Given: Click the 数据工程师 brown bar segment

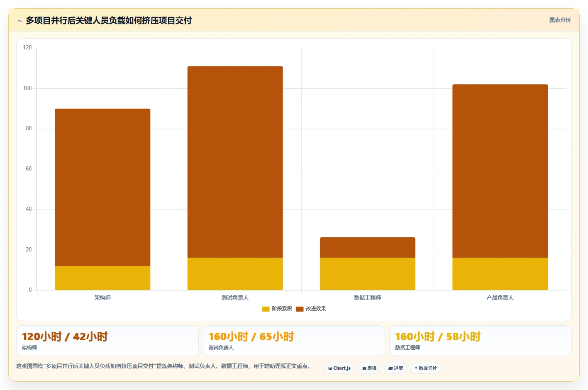Looking at the screenshot, I should click(x=367, y=248).
